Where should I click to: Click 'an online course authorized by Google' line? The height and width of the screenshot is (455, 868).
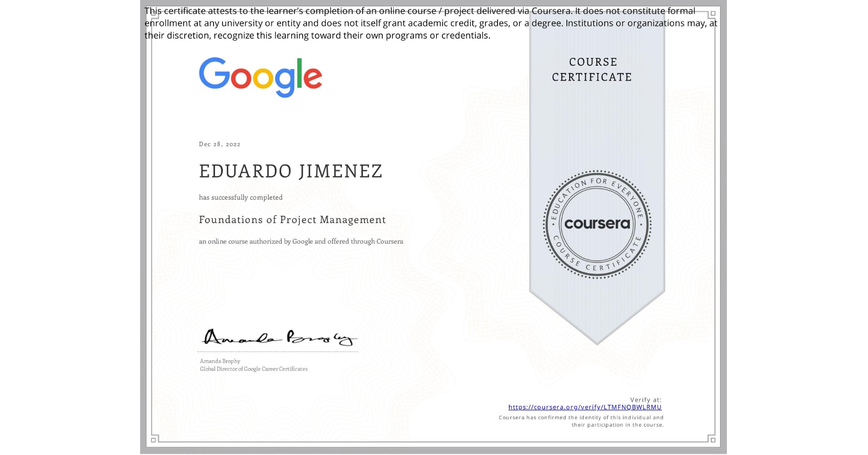tap(301, 241)
